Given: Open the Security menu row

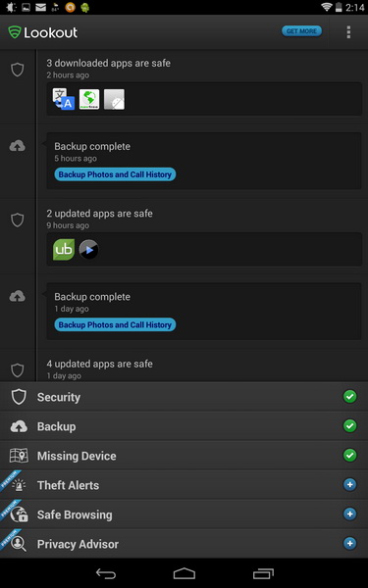Looking at the screenshot, I should pyautogui.click(x=184, y=397).
